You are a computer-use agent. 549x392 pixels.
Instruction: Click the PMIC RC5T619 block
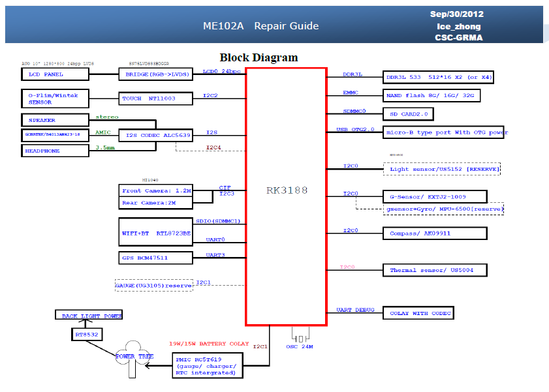pyautogui.click(x=208, y=365)
